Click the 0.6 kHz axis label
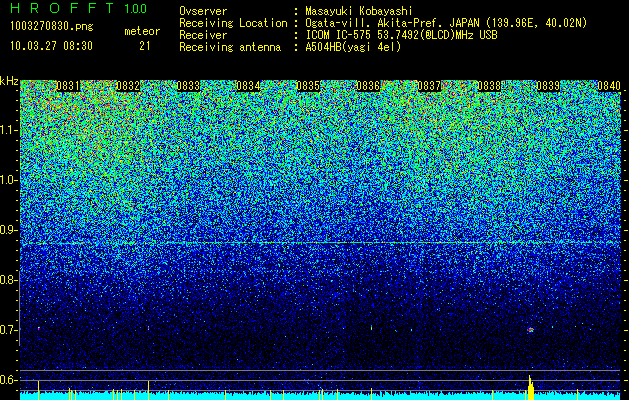Image resolution: width=629 pixels, height=400 pixels. click(9, 380)
